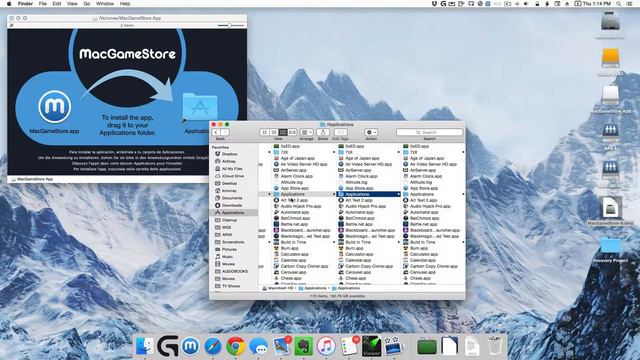Switch Finder to list view

pos(274,132)
